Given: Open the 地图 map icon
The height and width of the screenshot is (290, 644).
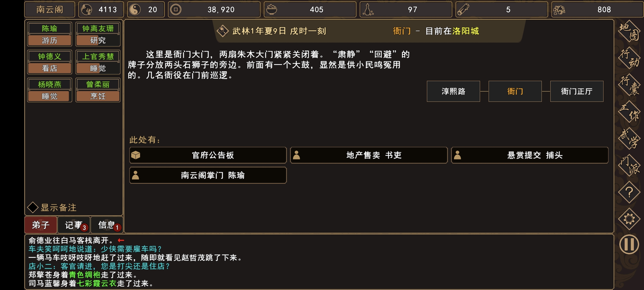Looking at the screenshot, I should click(x=629, y=31).
